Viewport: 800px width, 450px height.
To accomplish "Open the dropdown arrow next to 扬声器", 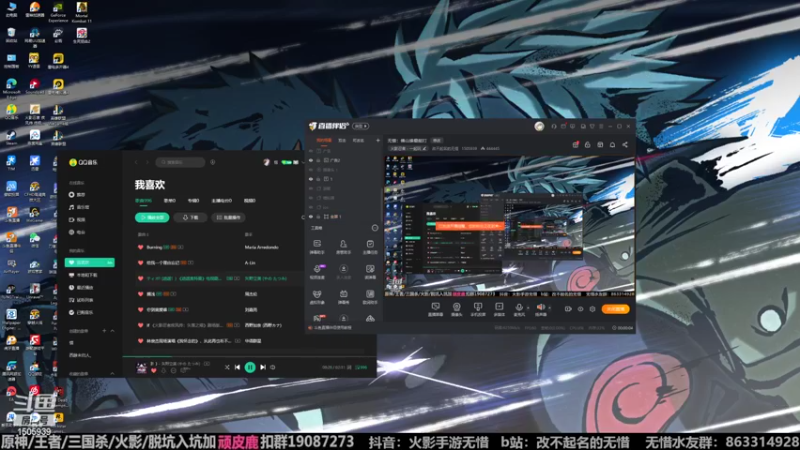I will [x=549, y=308].
